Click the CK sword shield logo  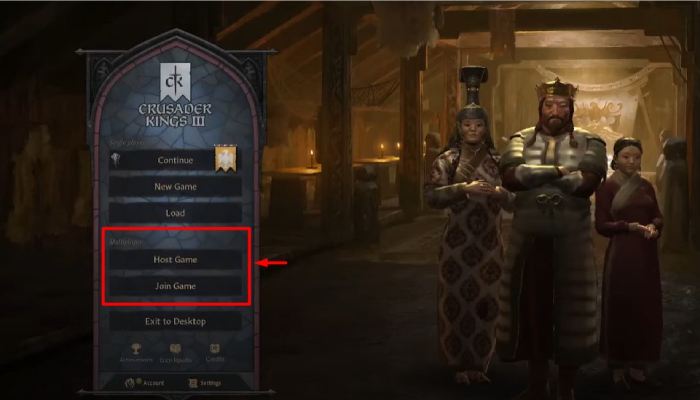(x=175, y=81)
